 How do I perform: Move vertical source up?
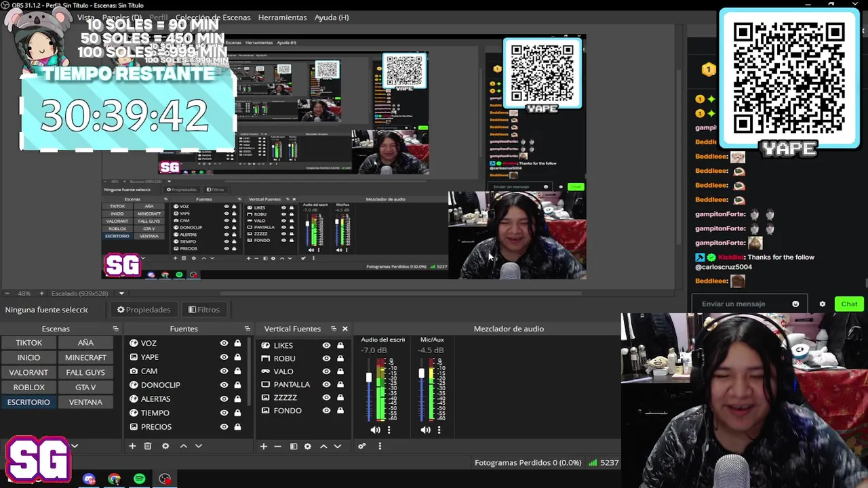tap(323, 446)
